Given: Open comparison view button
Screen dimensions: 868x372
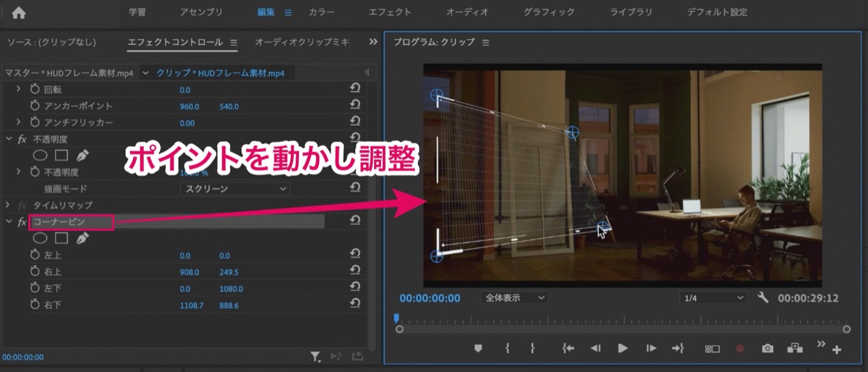Looking at the screenshot, I should tap(795, 348).
